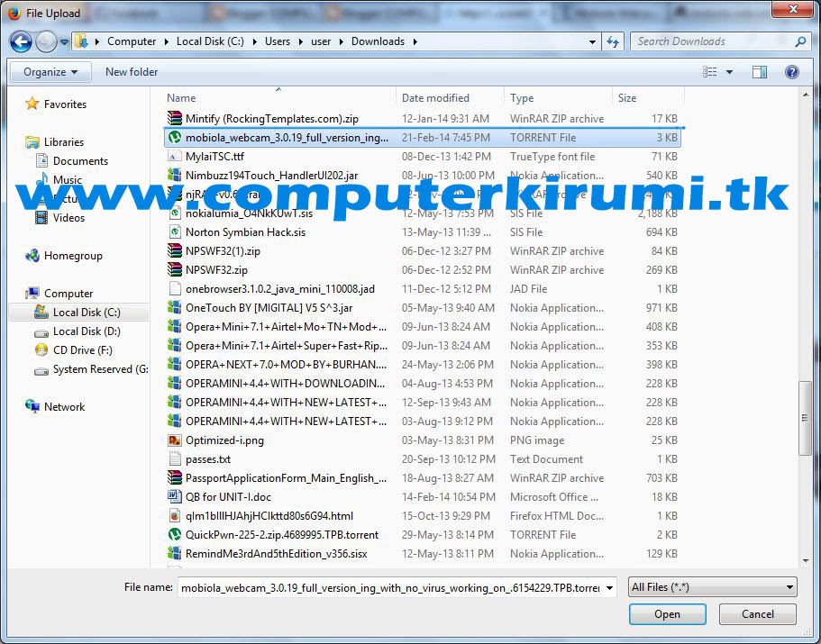The height and width of the screenshot is (644, 821).
Task: Select the Optimized-i.png image icon
Action: click(174, 440)
